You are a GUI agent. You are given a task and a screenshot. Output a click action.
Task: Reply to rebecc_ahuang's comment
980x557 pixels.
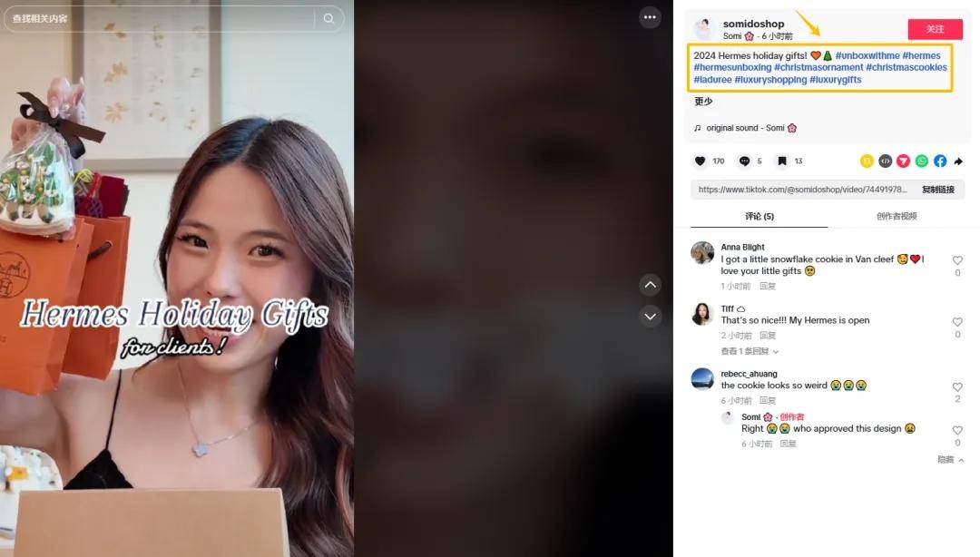(x=768, y=401)
